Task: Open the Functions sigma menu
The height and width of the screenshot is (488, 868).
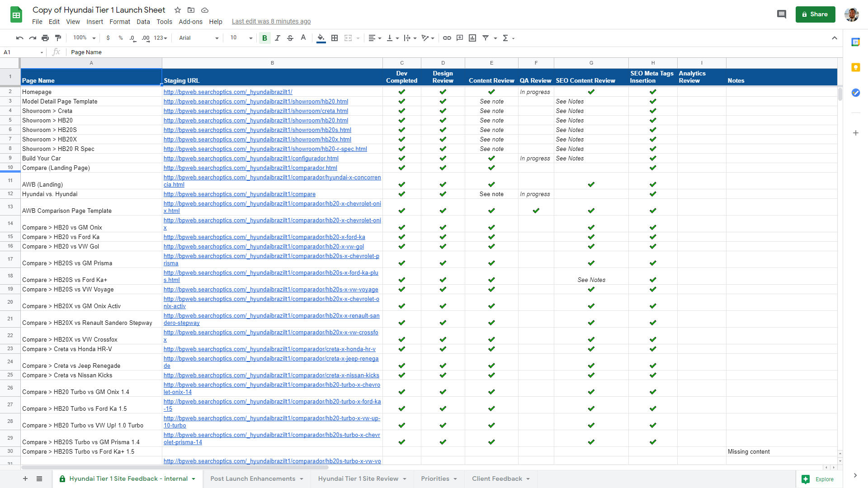Action: click(509, 38)
